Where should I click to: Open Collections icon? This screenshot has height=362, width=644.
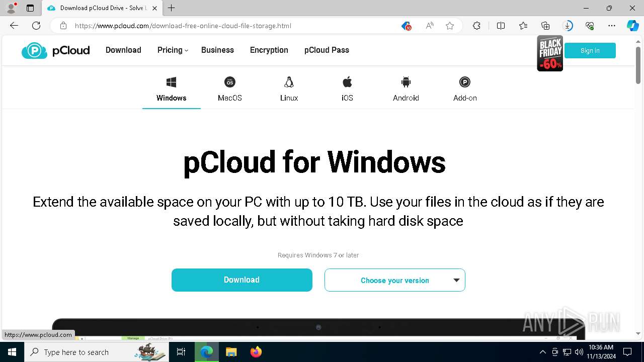pos(545,26)
